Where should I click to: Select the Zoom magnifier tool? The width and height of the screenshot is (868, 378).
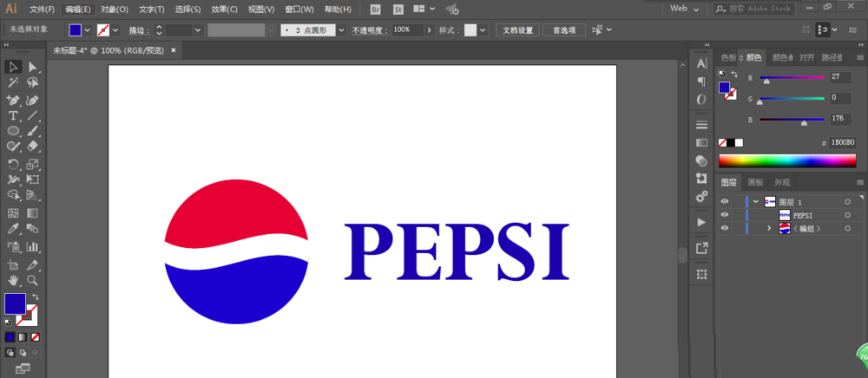coord(33,280)
